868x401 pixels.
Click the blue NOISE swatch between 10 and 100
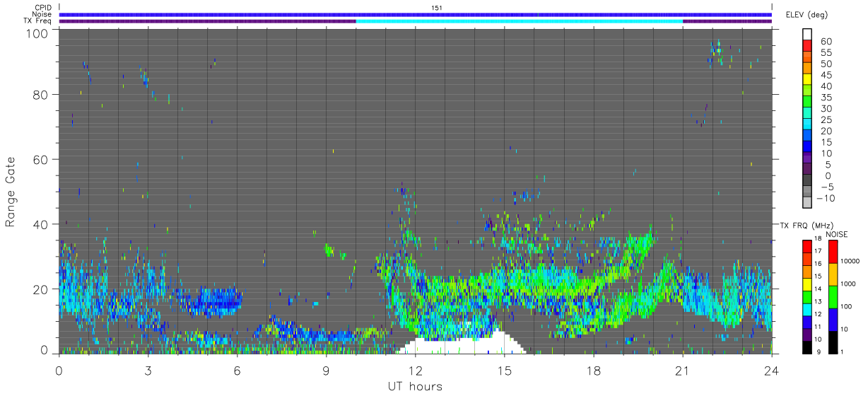pos(833,318)
